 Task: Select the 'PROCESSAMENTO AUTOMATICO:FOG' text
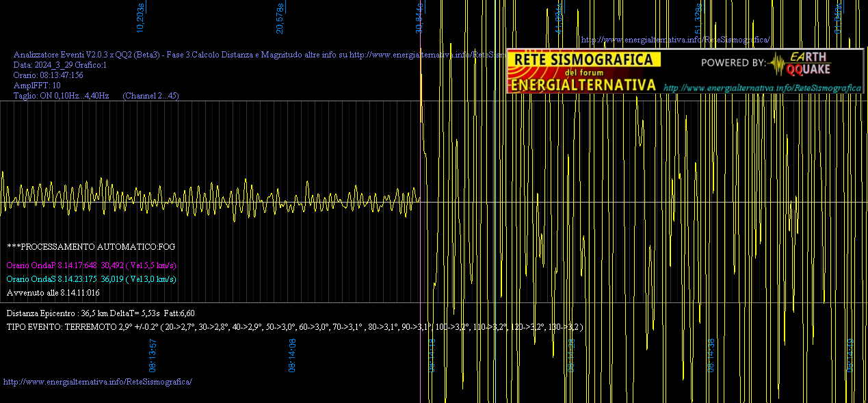point(91,246)
